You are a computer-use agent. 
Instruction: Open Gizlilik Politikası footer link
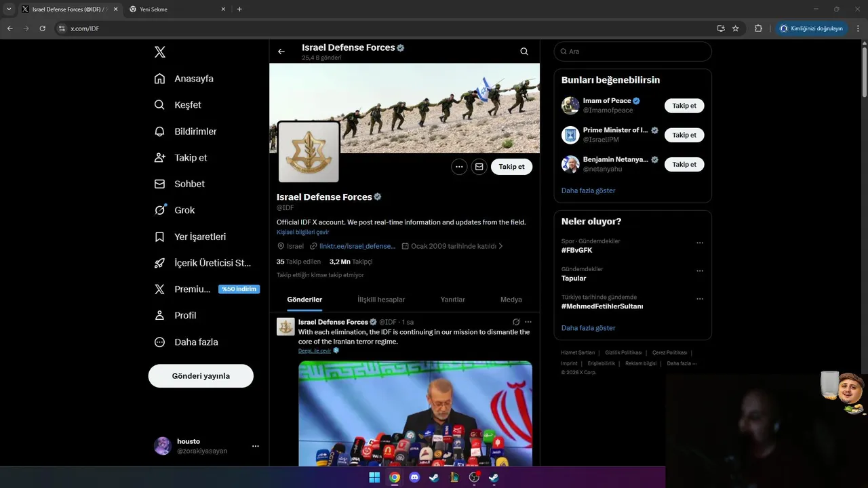tap(623, 352)
